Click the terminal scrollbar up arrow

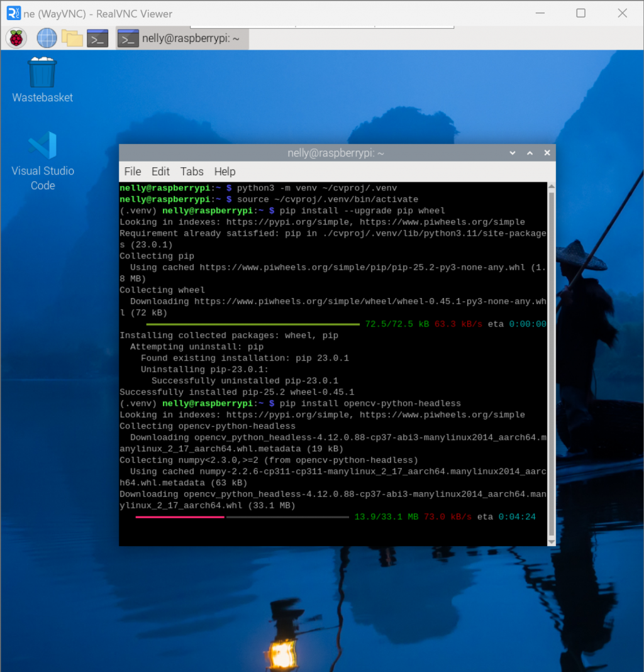(552, 186)
